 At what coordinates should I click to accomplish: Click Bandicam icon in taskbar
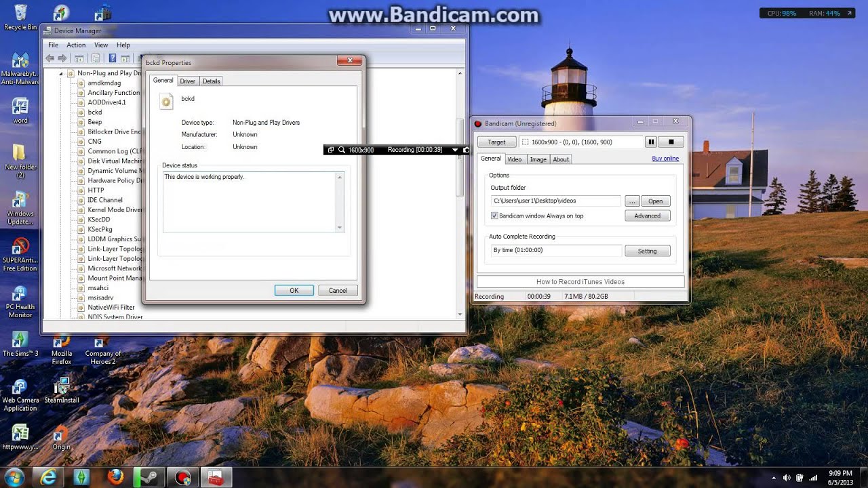[x=182, y=477]
